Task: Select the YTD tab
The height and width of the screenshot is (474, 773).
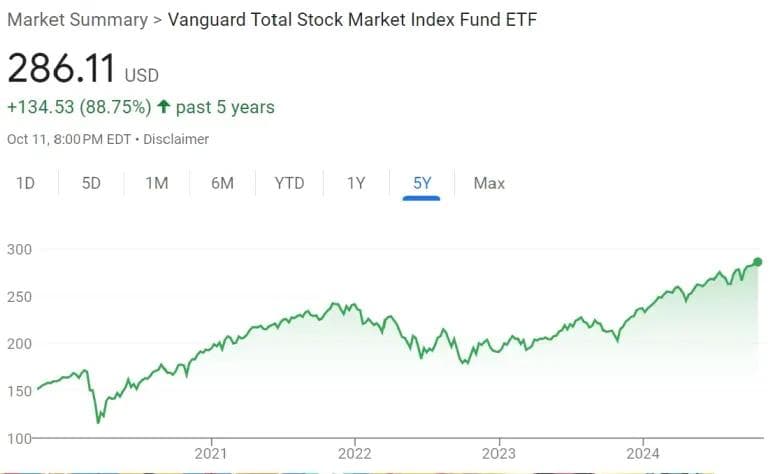Action: click(x=289, y=183)
